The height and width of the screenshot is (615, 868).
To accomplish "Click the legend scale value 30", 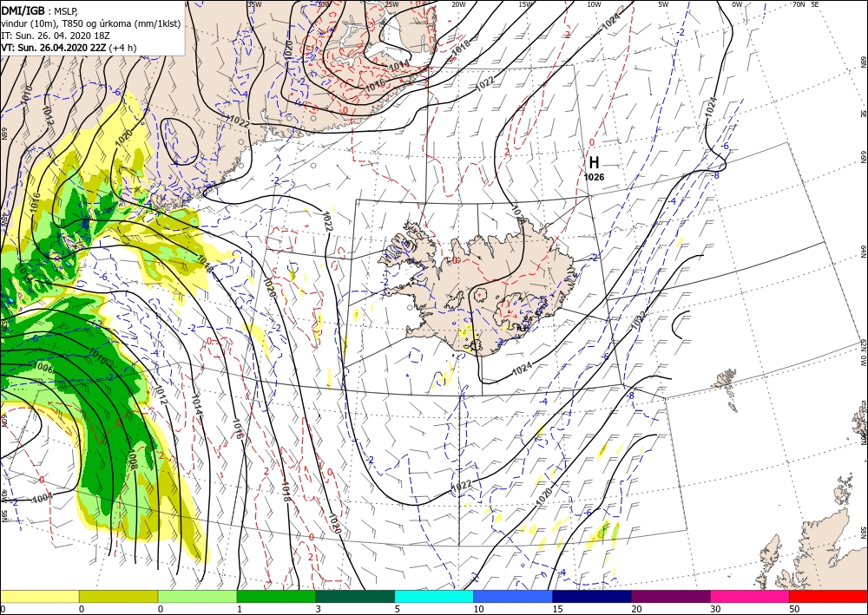I will click(715, 609).
